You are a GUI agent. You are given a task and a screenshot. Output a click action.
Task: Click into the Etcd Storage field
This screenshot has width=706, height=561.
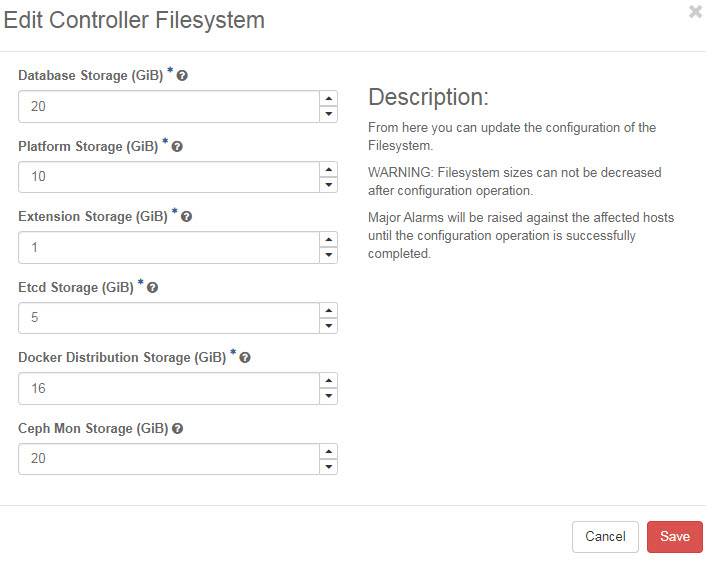(x=167, y=318)
